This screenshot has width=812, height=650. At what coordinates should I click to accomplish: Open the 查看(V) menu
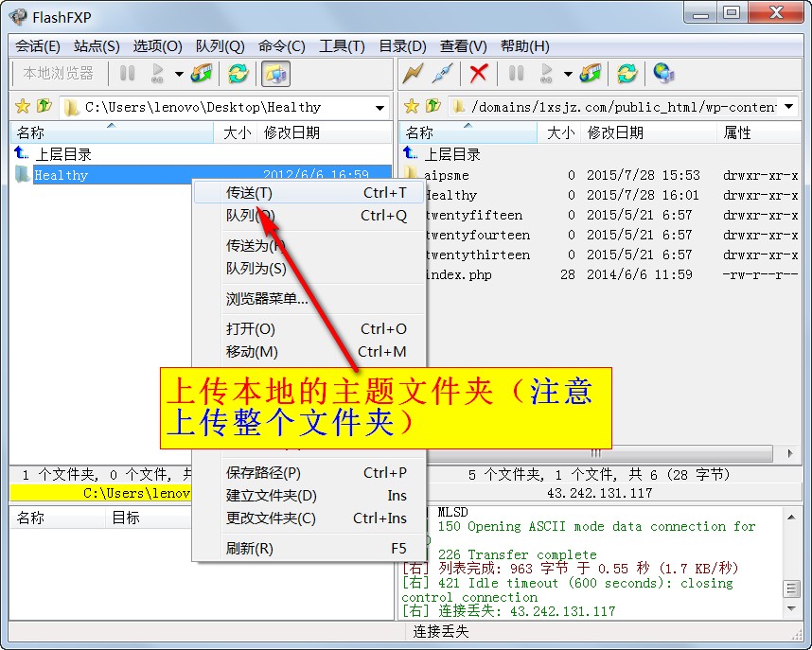click(x=464, y=46)
